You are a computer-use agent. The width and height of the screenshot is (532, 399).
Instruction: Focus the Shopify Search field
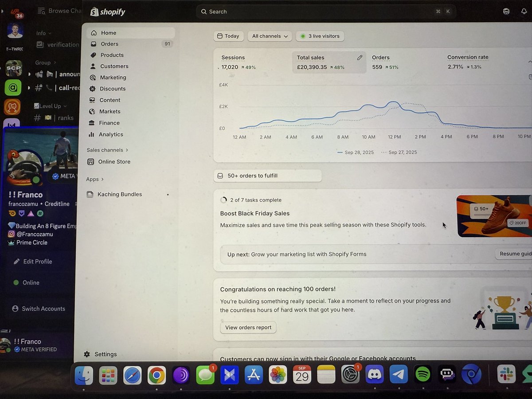(x=326, y=12)
